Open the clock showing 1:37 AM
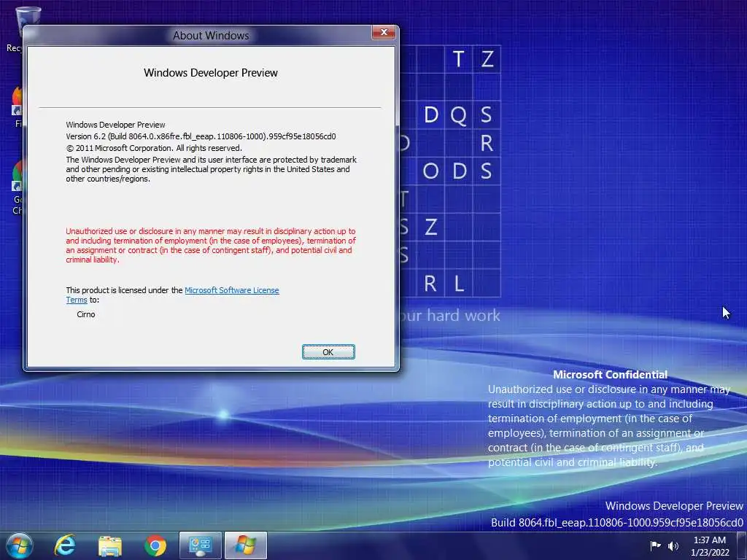 click(710, 545)
